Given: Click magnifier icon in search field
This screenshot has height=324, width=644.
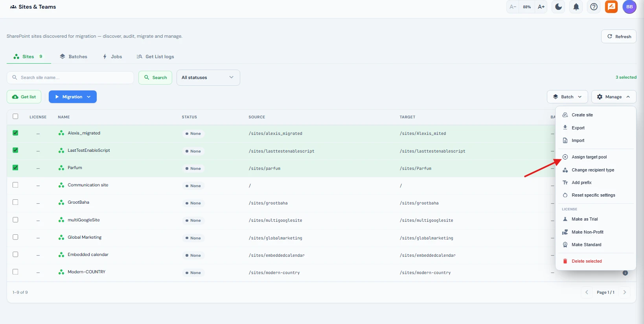Looking at the screenshot, I should (15, 77).
